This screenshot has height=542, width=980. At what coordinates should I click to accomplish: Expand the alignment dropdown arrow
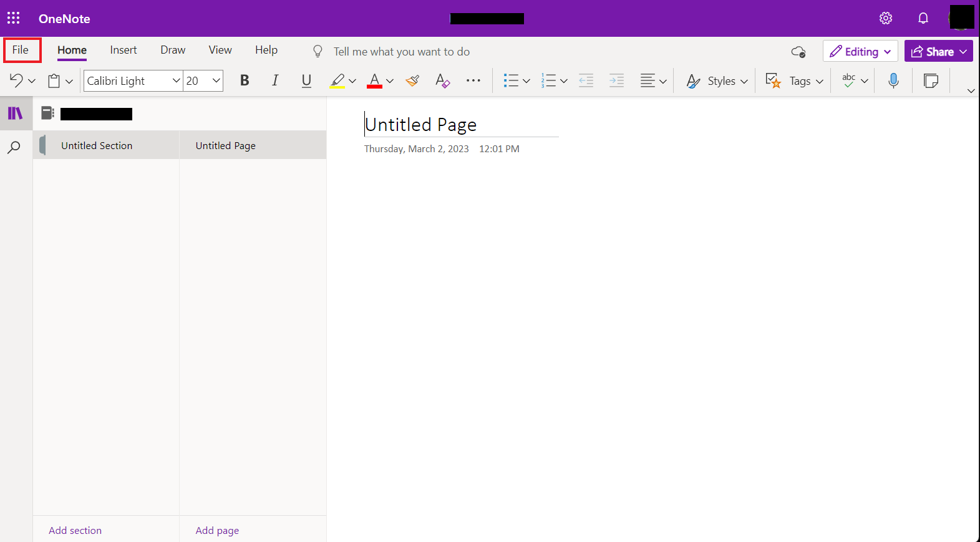point(663,81)
